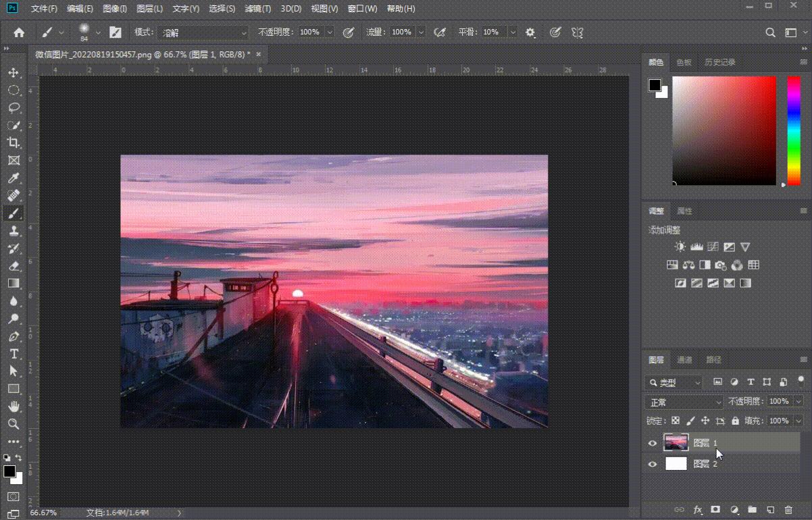Hide 图层 1 using eye icon
Screen dimensions: 812x520
coord(652,443)
